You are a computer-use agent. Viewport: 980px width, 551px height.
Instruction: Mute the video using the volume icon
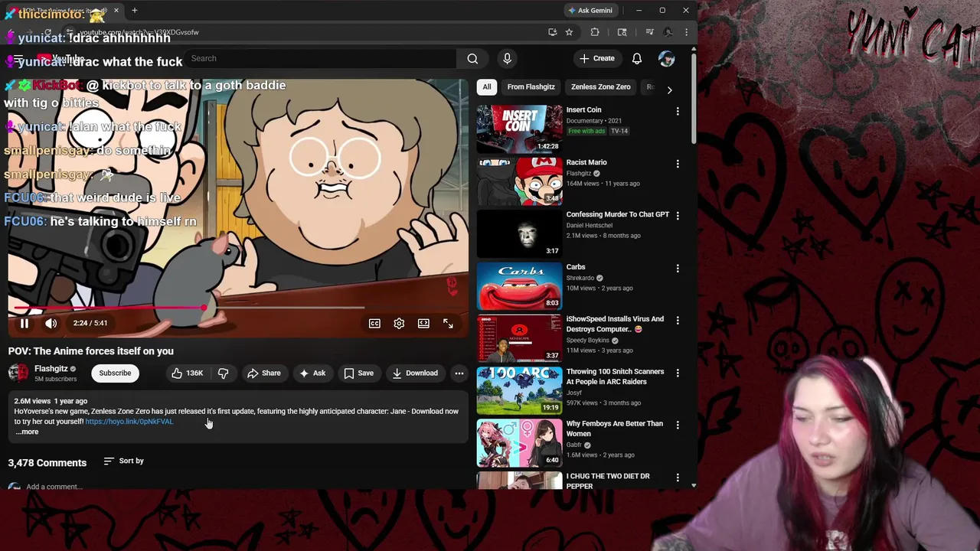51,324
